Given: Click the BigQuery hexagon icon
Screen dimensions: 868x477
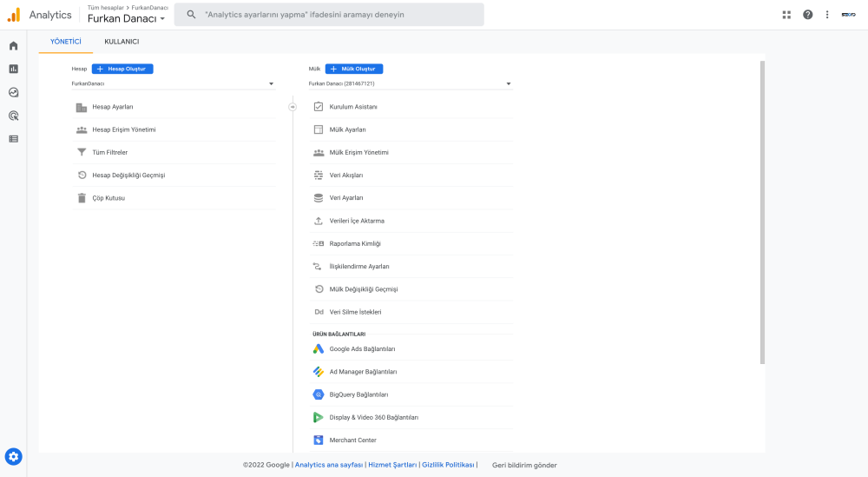Looking at the screenshot, I should tap(319, 394).
